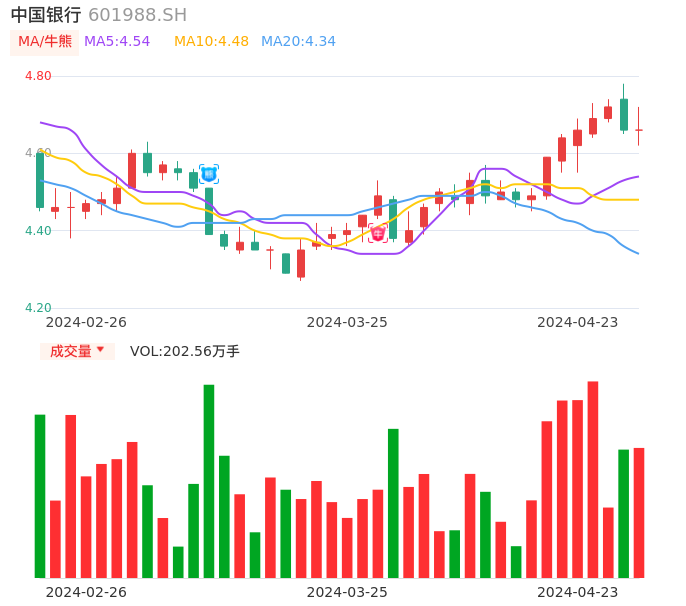686x606 pixels.
Task: Click the VOL:202.56万手 volume readout
Action: (185, 351)
